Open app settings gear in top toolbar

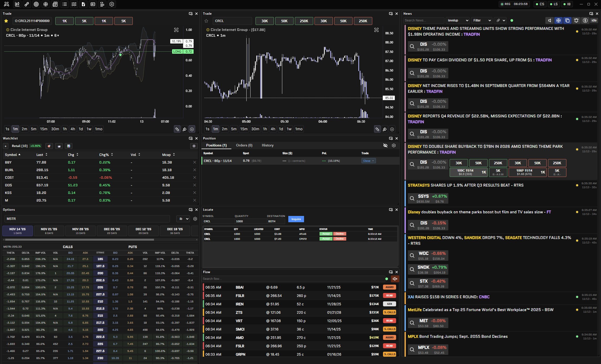pos(112,4)
